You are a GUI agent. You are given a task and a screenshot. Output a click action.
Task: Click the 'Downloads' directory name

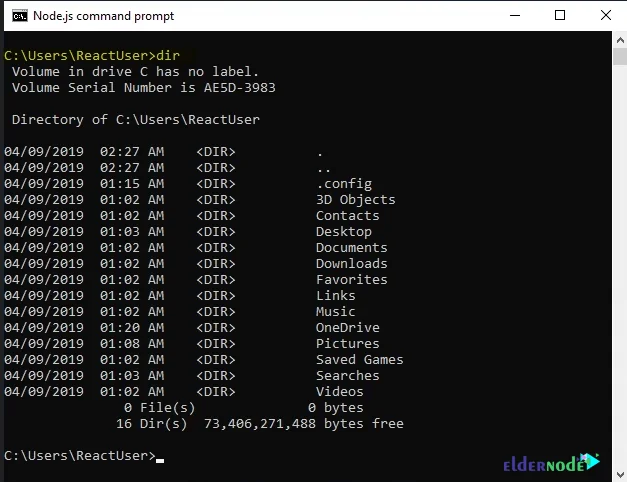click(351, 264)
